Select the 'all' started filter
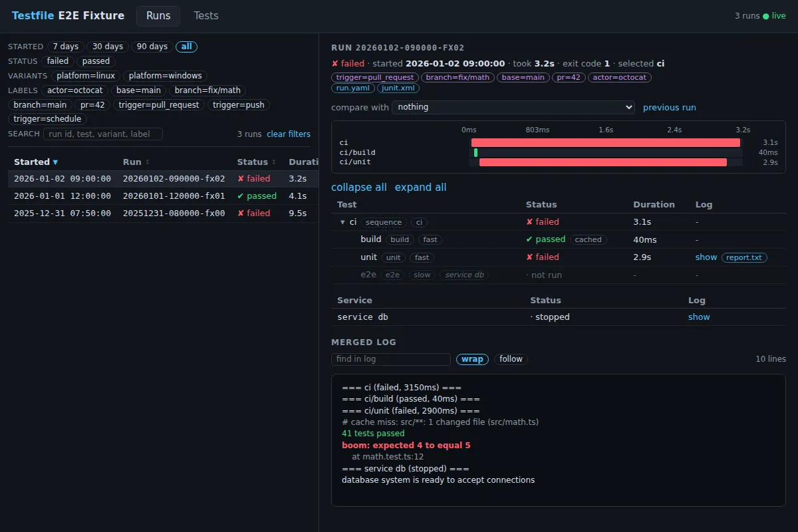This screenshot has height=532, width=798. pos(187,47)
